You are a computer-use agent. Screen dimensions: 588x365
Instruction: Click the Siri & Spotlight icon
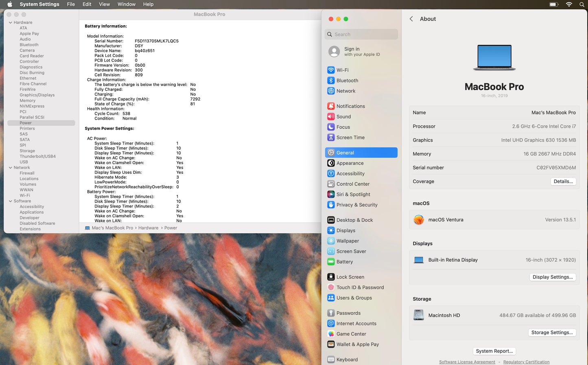coord(331,195)
